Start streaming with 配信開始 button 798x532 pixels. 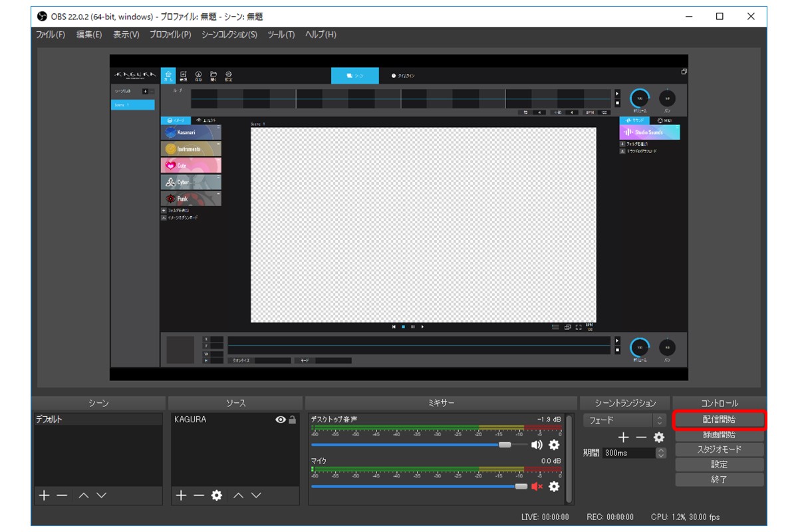point(719,420)
